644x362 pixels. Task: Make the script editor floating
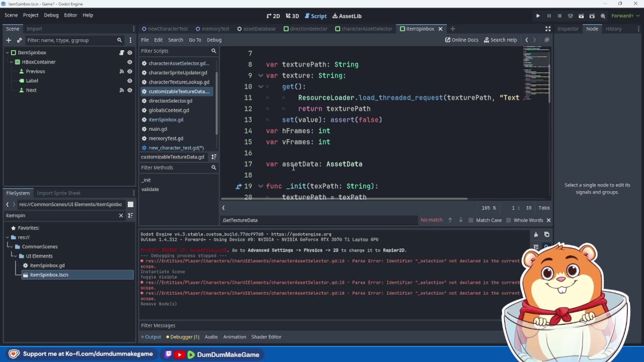coord(546,40)
